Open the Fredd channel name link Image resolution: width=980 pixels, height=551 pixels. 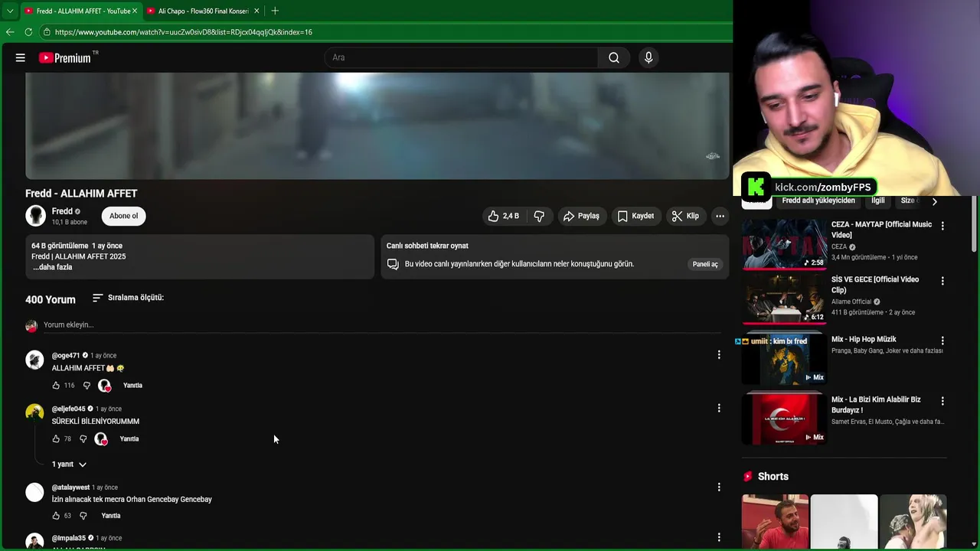62,211
